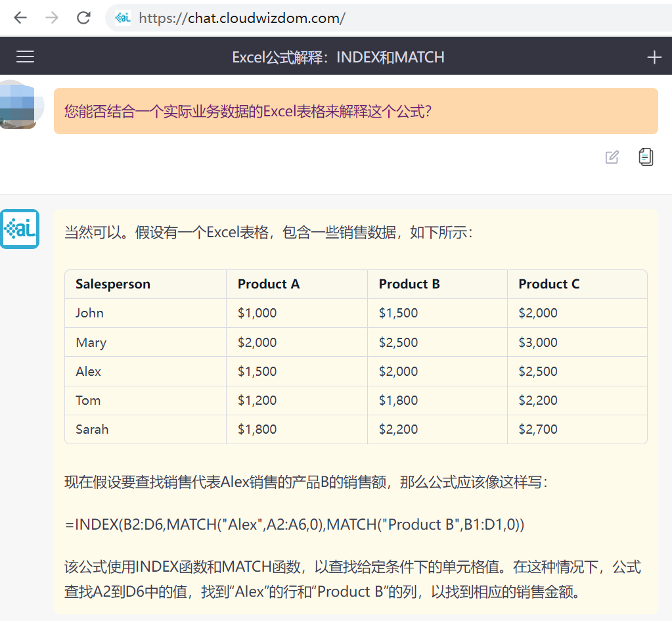Click the sentence starting 现在假设要查找销售代表Alex

click(306, 482)
